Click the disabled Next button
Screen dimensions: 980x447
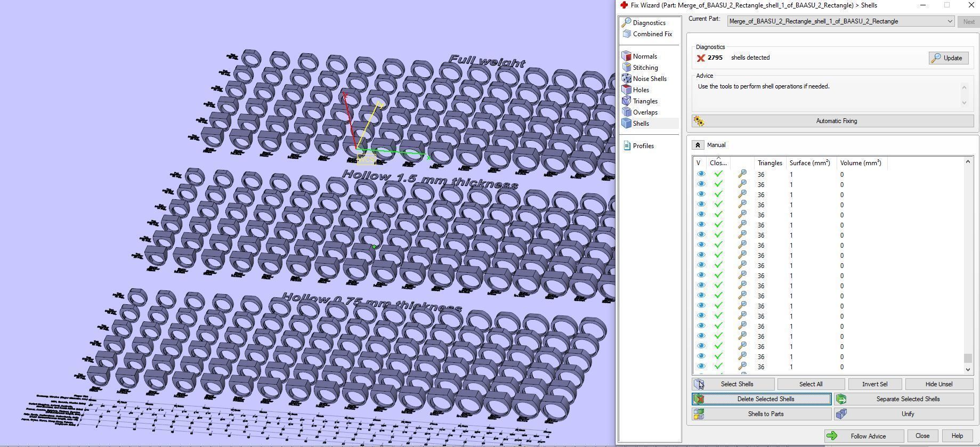pyautogui.click(x=969, y=22)
